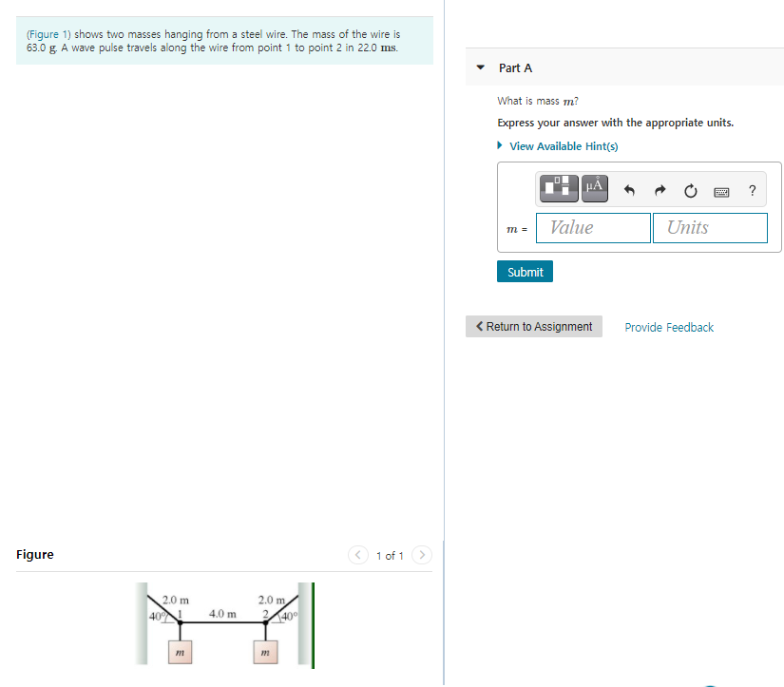
Task: Return to Assignment
Action: click(x=533, y=326)
